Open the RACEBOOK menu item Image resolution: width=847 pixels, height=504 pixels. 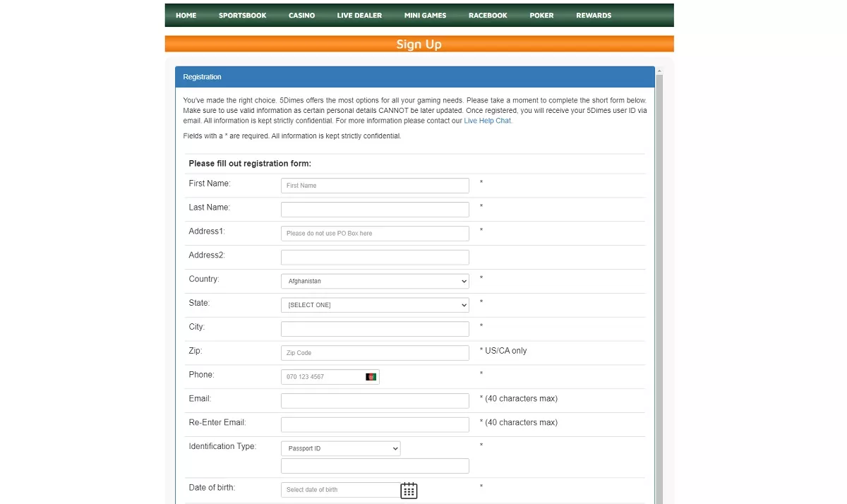tap(488, 16)
